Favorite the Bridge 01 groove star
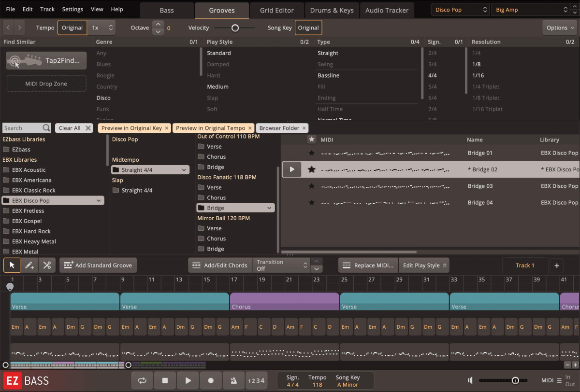This screenshot has width=580, height=392. coord(312,153)
